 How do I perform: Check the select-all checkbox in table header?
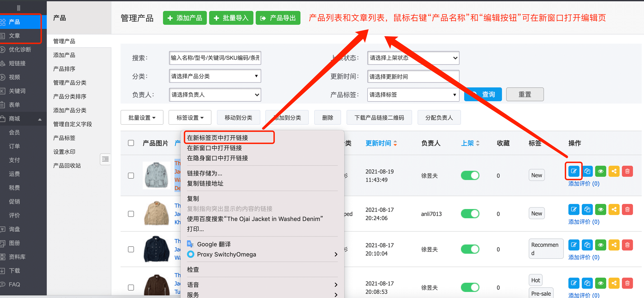point(131,143)
